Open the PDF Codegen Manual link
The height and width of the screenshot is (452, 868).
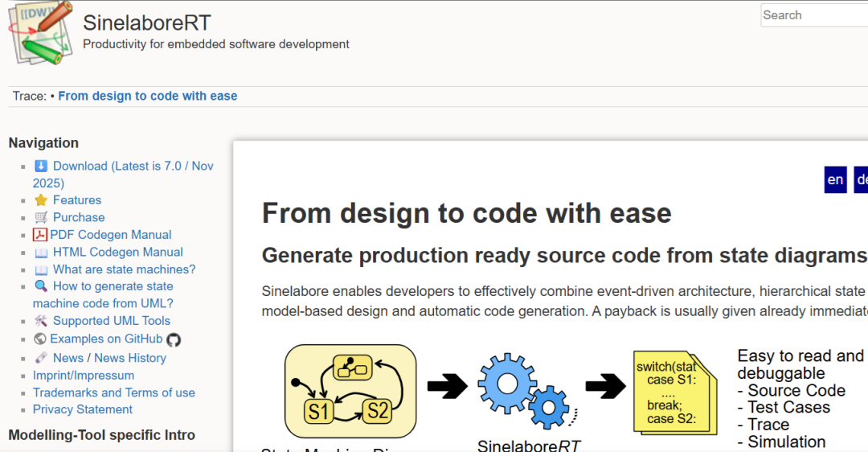click(111, 235)
